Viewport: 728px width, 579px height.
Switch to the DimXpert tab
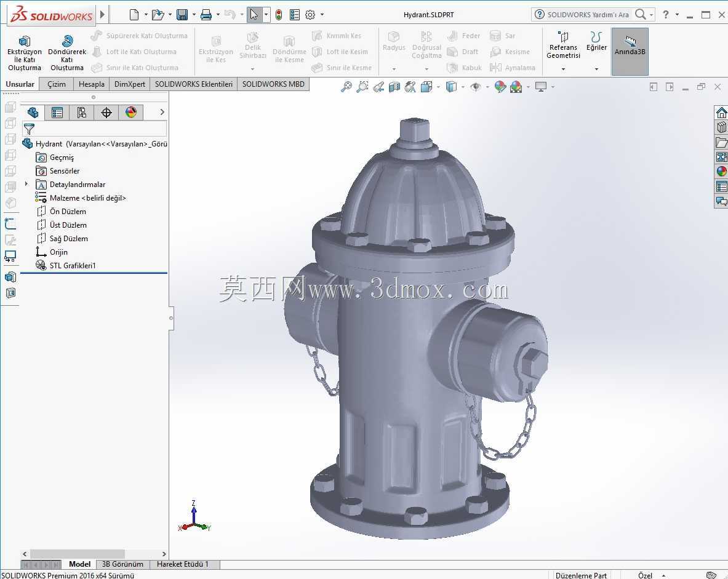(x=130, y=84)
